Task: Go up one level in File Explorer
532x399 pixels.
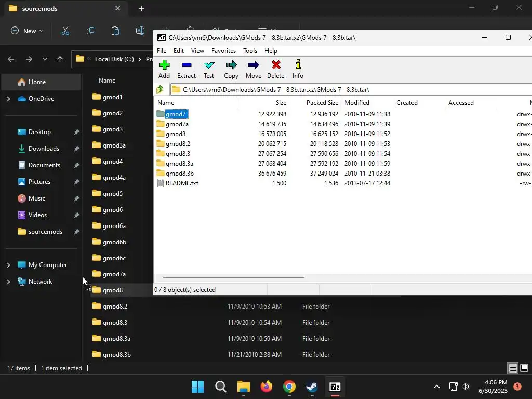Action: pos(60,59)
